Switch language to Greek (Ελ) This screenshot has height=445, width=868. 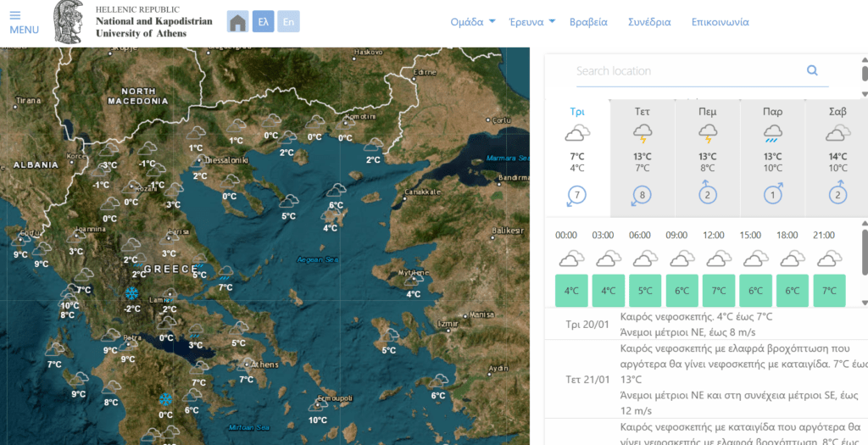264,22
